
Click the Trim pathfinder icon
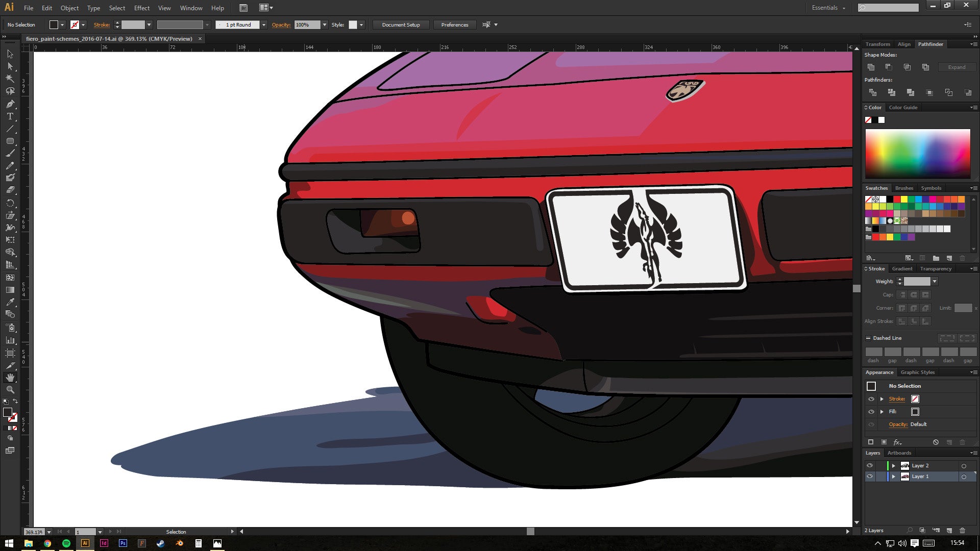892,92
